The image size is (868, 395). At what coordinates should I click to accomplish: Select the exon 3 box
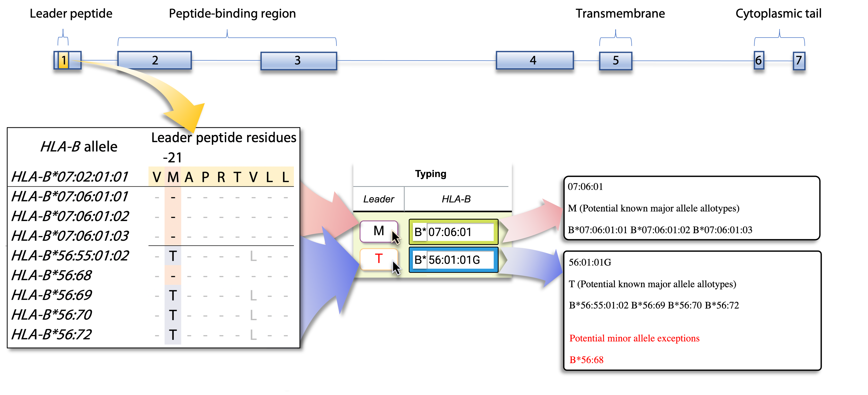pos(299,61)
